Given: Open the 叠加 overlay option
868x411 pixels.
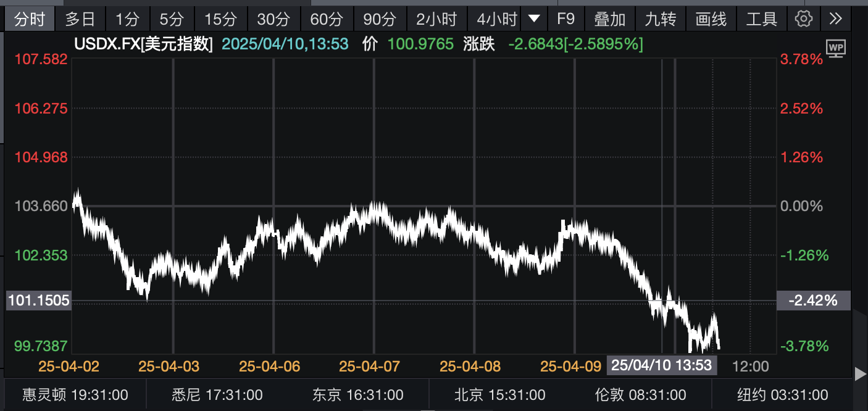Looking at the screenshot, I should pyautogui.click(x=609, y=19).
